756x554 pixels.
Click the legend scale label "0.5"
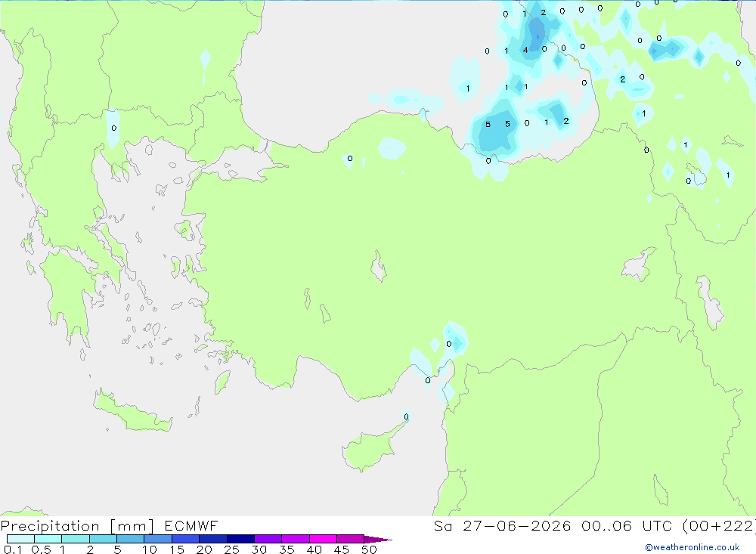(x=41, y=549)
